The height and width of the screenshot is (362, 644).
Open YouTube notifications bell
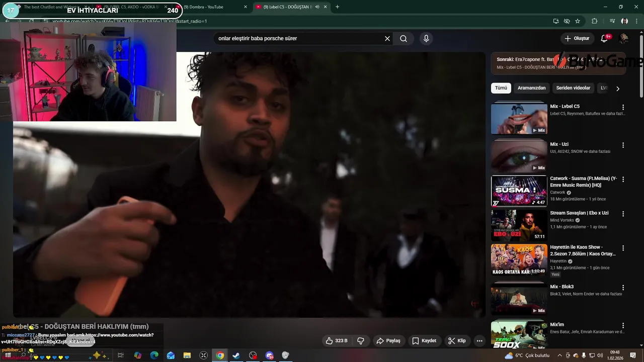pyautogui.click(x=605, y=39)
